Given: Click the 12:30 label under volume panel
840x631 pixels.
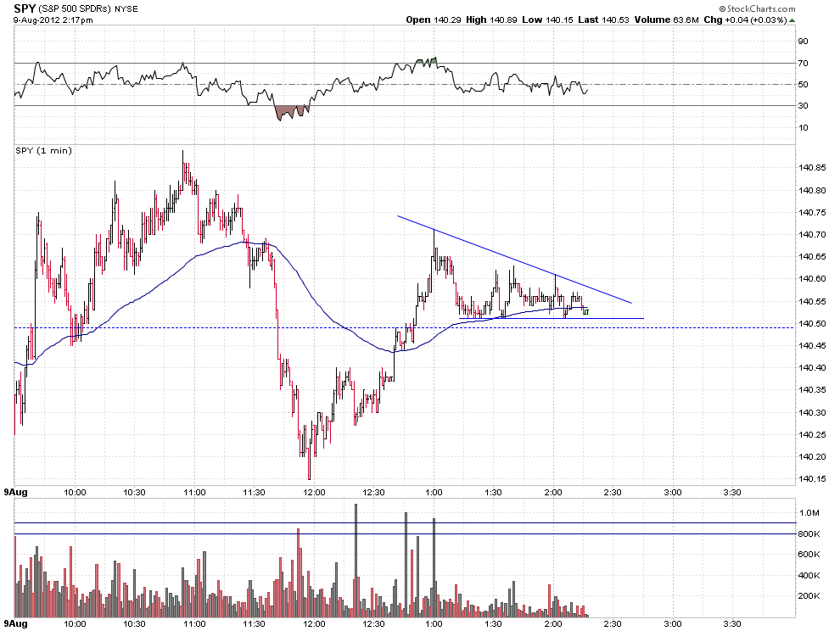Looking at the screenshot, I should [374, 624].
